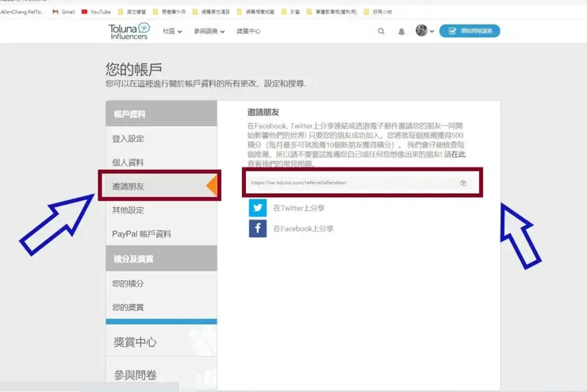Open the YouTube bookmark
Viewport: 587px width, 392px height.
tap(96, 12)
